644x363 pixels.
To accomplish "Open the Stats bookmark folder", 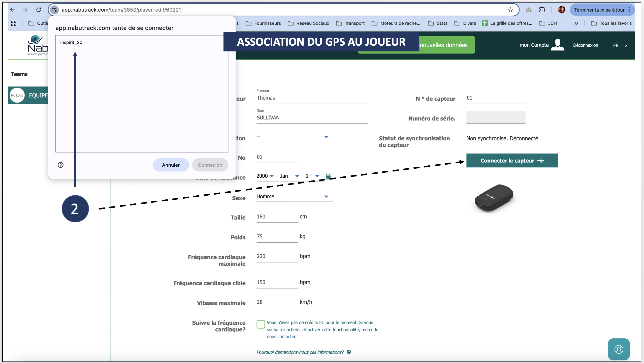I will [438, 23].
